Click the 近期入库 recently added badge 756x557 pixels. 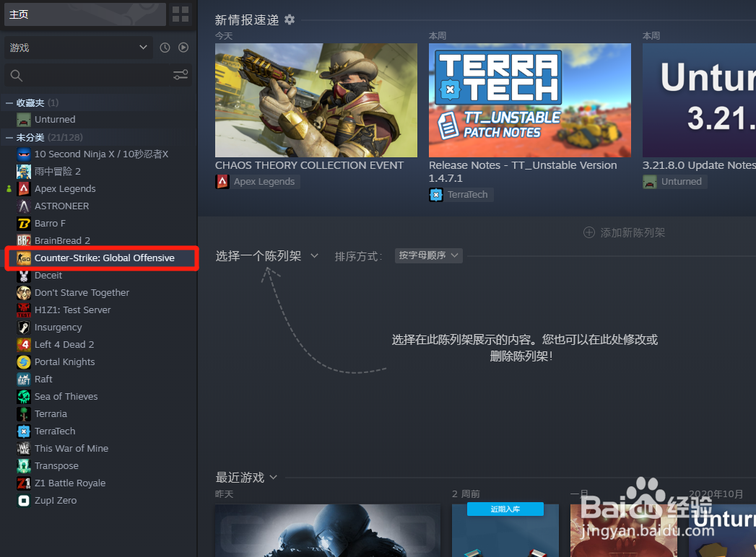click(x=505, y=509)
